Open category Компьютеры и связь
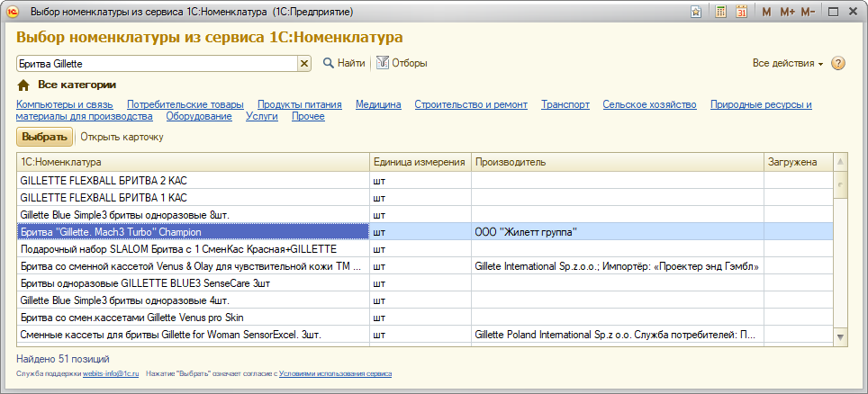 [65, 104]
